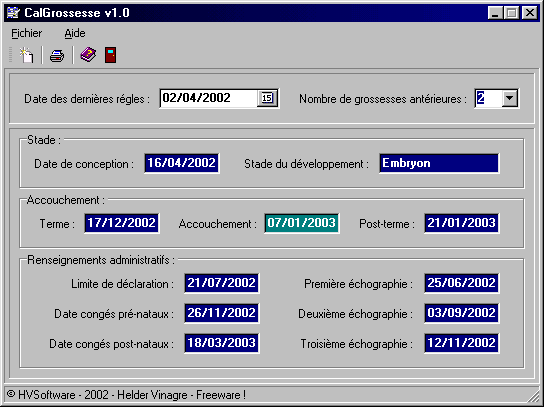This screenshot has width=544, height=407.
Task: Expand the previous pregnancies dropdown arrow
Action: [x=509, y=98]
